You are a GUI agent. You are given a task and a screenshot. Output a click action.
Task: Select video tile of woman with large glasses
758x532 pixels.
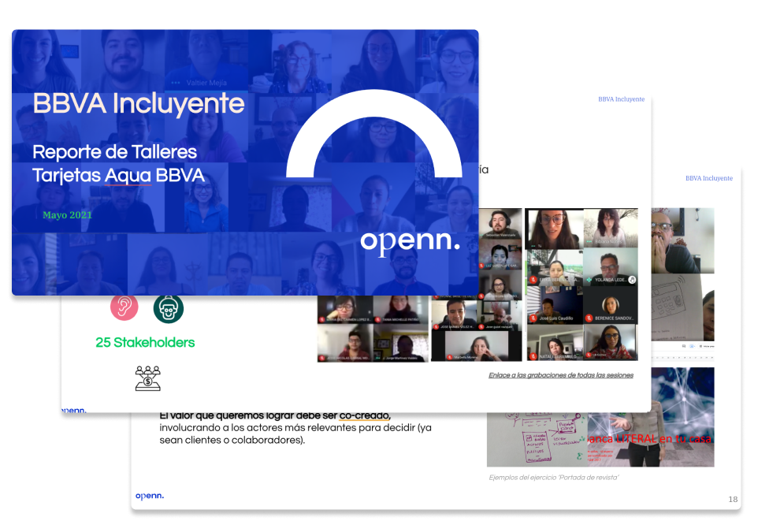555,229
